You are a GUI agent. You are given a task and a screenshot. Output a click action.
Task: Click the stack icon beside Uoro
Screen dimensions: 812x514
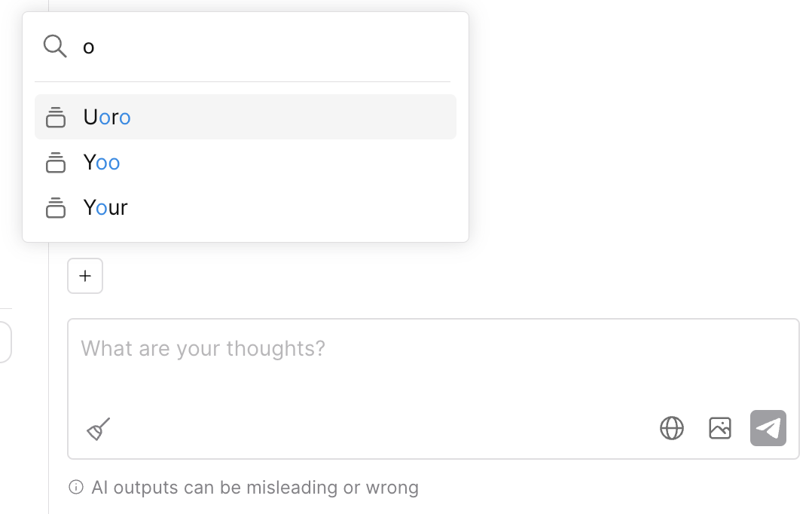click(56, 118)
